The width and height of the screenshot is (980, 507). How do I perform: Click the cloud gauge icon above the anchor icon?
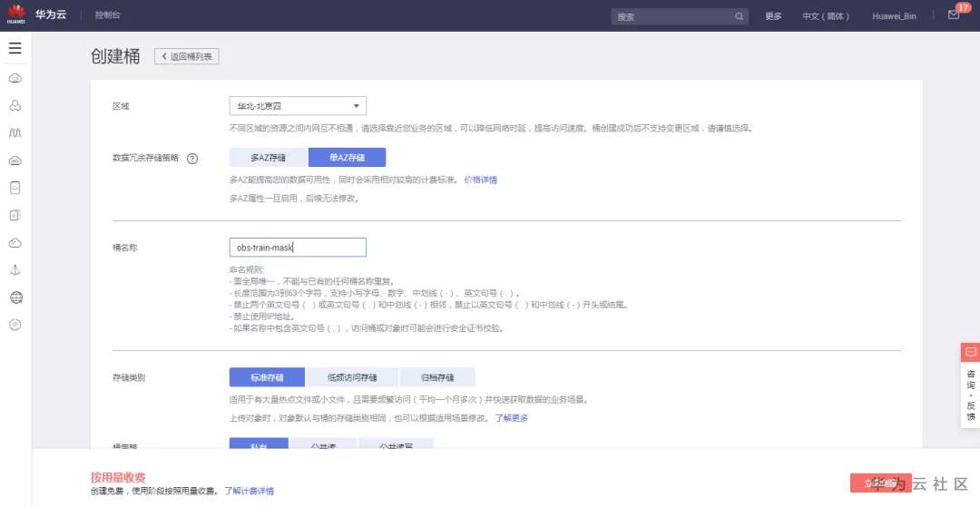pos(15,243)
